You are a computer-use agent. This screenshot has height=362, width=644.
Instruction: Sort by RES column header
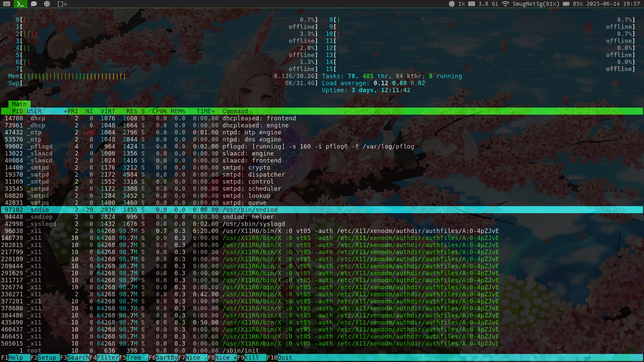tap(132, 111)
